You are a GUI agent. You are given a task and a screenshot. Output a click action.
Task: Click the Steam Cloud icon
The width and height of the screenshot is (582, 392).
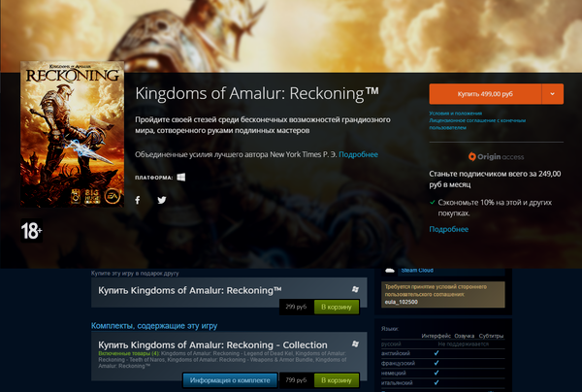click(x=390, y=271)
